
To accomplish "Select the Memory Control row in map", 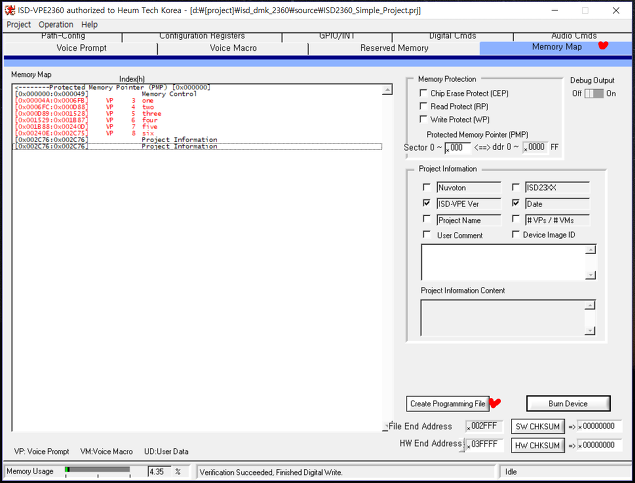I will coord(198,94).
